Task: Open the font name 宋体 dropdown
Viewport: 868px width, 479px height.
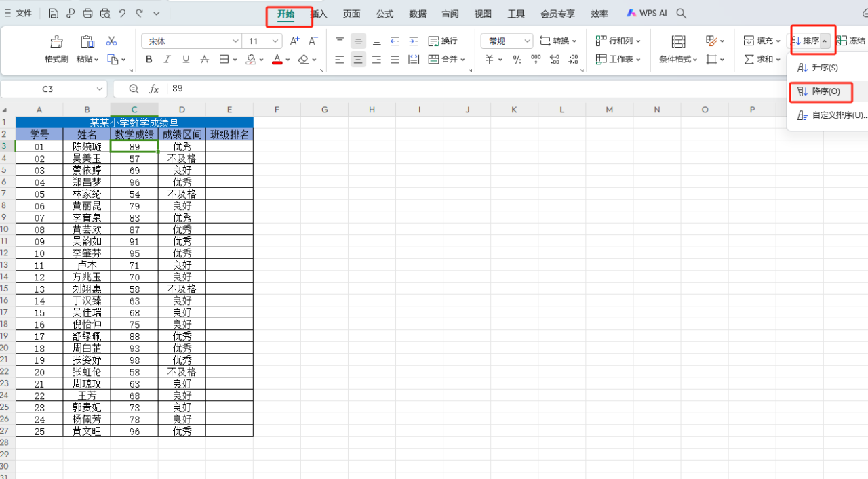Action: click(x=235, y=41)
